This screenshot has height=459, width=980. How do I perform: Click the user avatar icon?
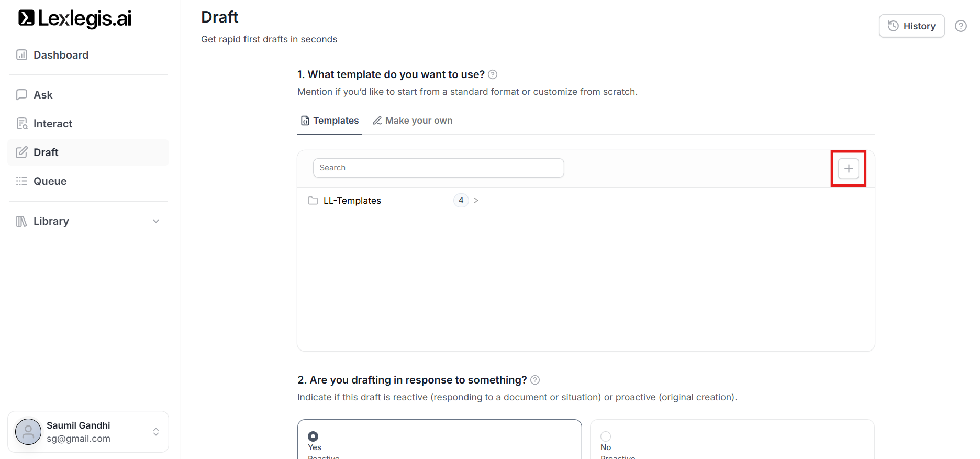28,432
